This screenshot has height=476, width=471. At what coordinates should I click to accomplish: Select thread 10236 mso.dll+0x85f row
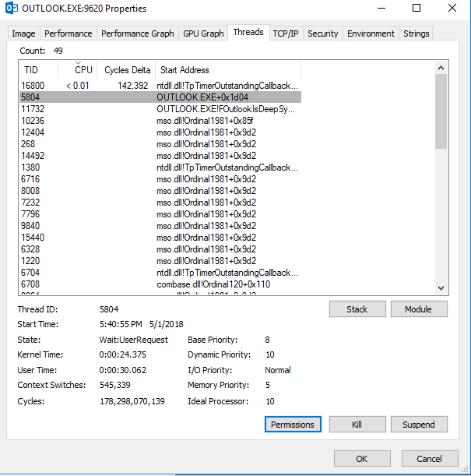pyautogui.click(x=160, y=121)
